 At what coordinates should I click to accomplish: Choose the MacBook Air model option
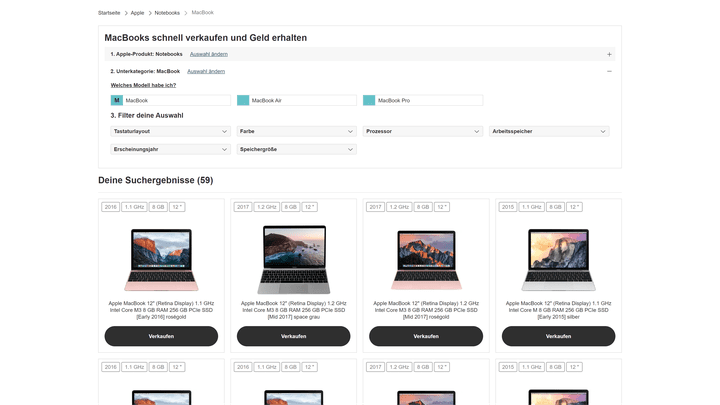click(297, 101)
